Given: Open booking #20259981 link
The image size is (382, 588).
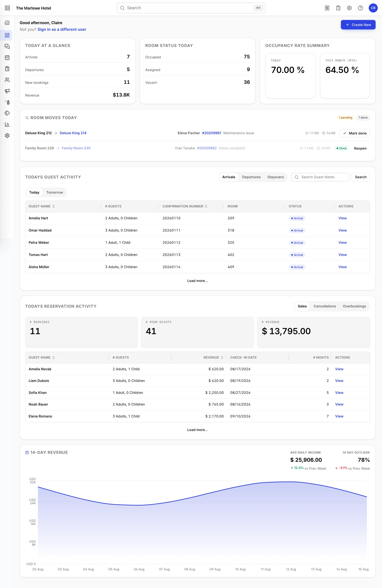Looking at the screenshot, I should click(211, 133).
